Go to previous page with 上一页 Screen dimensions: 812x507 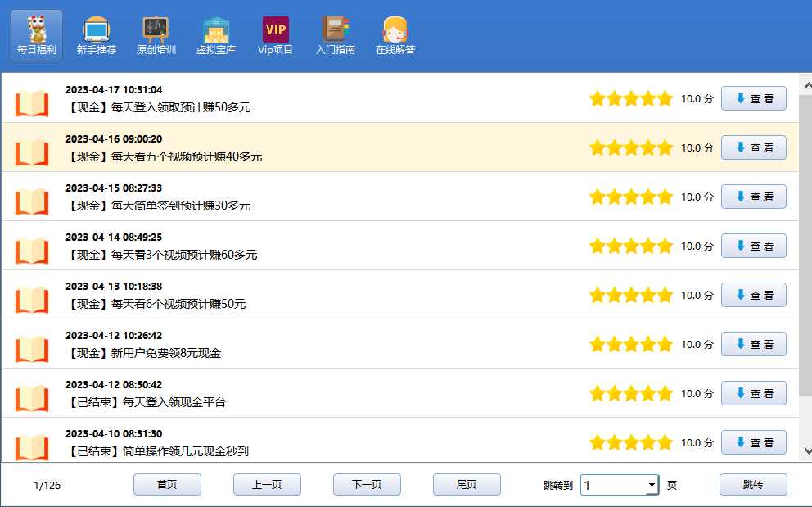tap(267, 485)
